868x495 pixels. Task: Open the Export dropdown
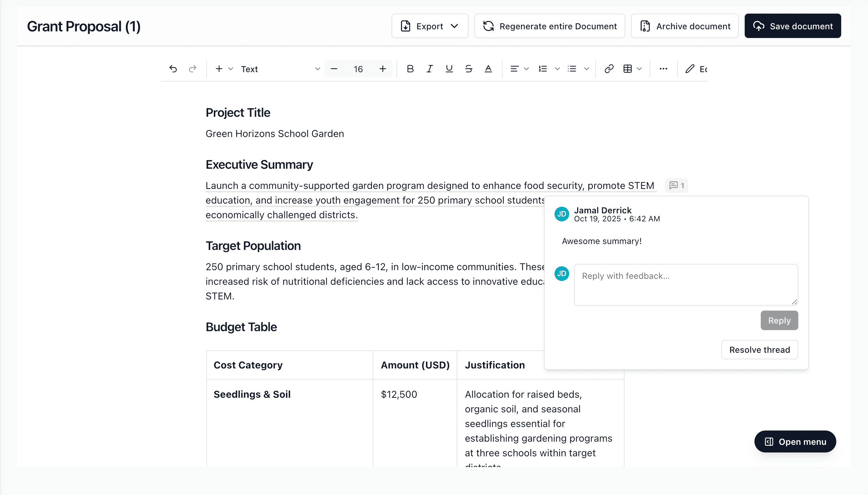[x=429, y=26]
